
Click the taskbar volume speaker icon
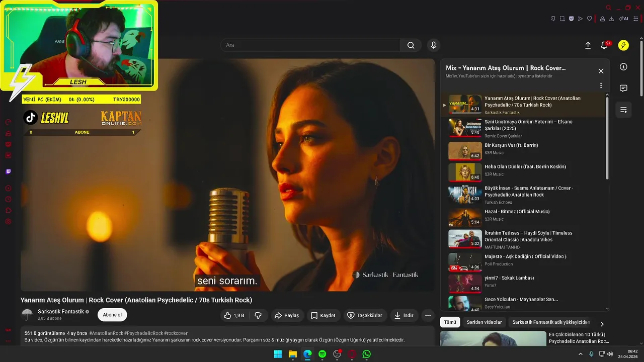pyautogui.click(x=610, y=354)
